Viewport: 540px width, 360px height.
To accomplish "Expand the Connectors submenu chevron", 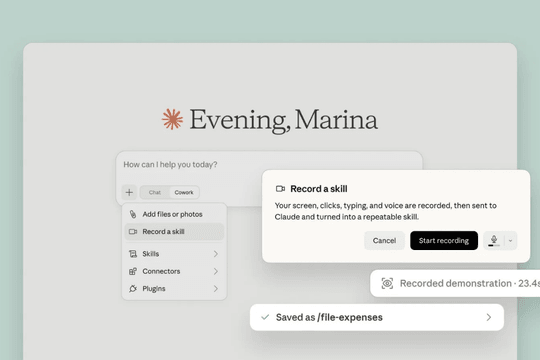I will click(216, 271).
